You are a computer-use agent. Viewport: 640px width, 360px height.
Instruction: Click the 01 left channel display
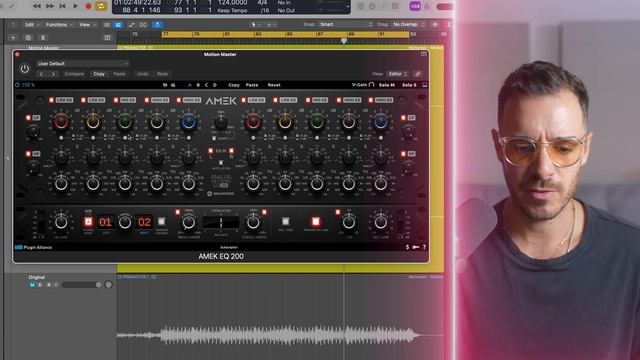pos(105,222)
